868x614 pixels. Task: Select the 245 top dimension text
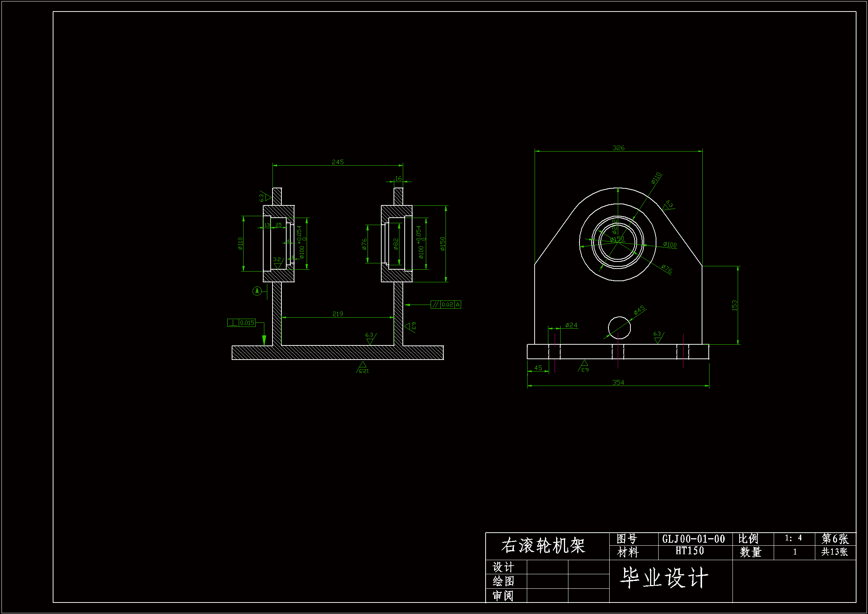click(x=337, y=162)
